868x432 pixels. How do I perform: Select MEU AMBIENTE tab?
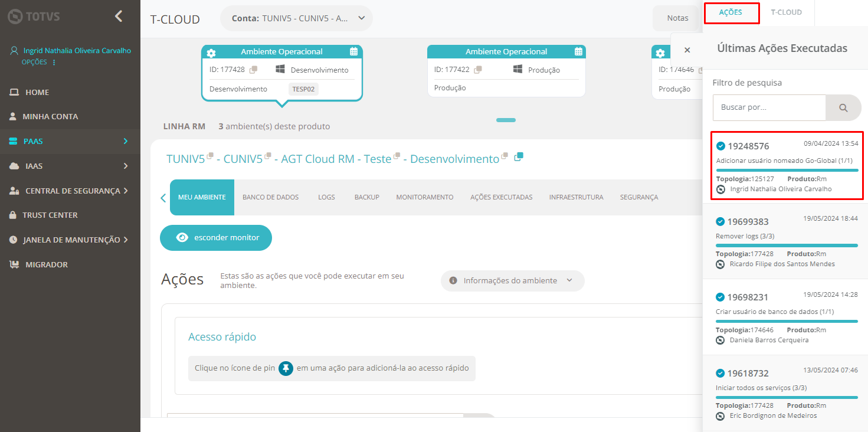point(202,197)
